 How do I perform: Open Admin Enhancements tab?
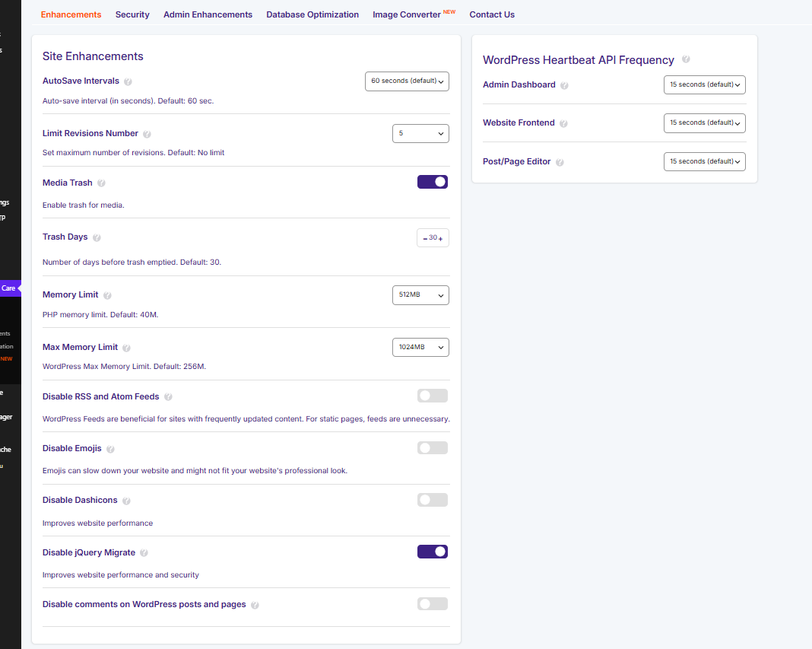208,14
